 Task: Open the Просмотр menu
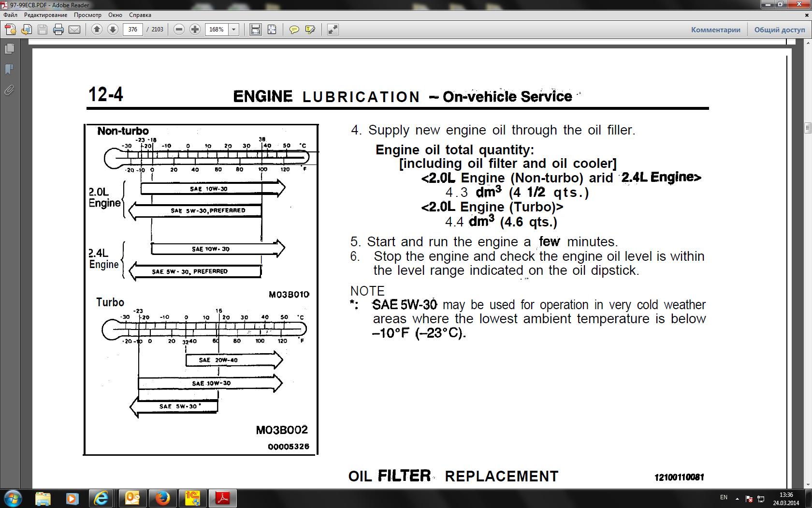tap(87, 15)
